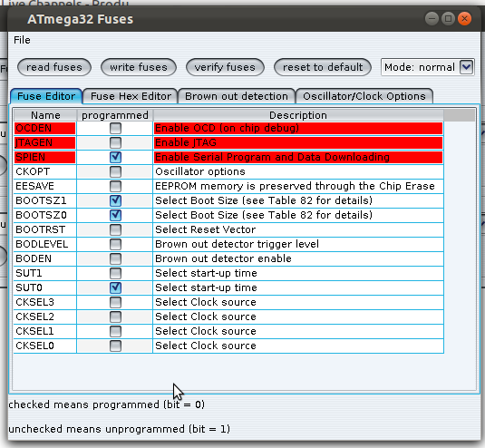This screenshot has height=448, width=485.
Task: Check the EESAVE fuse checkbox
Action: tap(115, 186)
